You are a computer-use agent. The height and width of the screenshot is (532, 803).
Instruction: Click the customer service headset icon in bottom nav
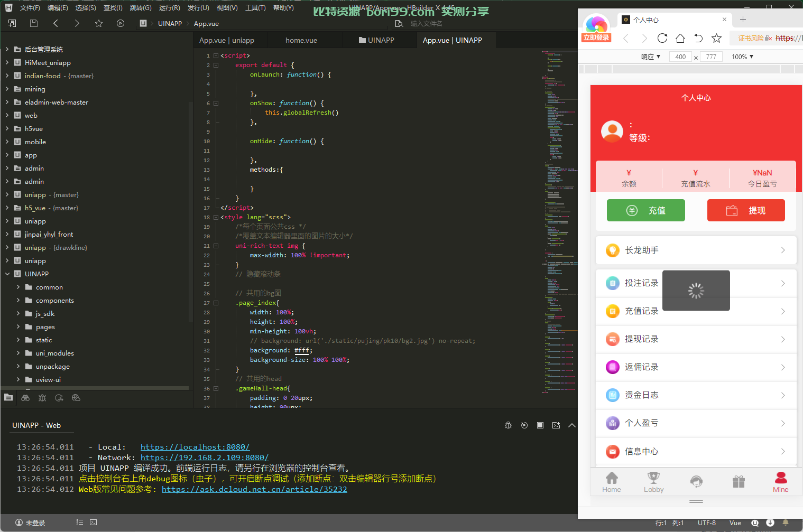click(696, 481)
